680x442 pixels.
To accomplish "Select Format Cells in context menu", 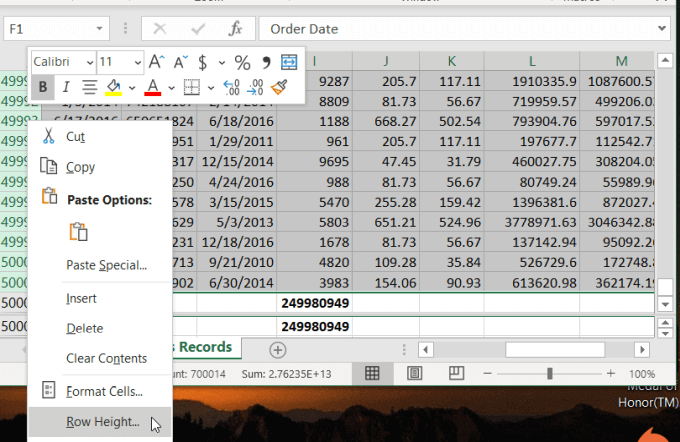I will [x=104, y=392].
